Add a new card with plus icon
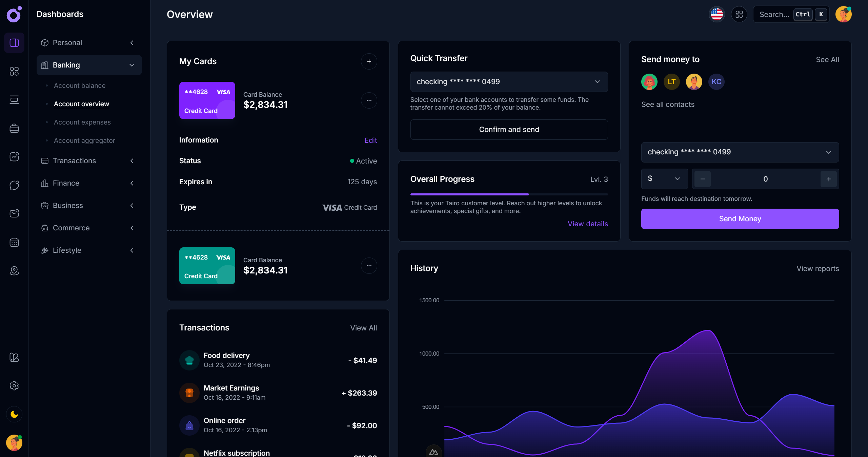868x457 pixels. pyautogui.click(x=369, y=61)
